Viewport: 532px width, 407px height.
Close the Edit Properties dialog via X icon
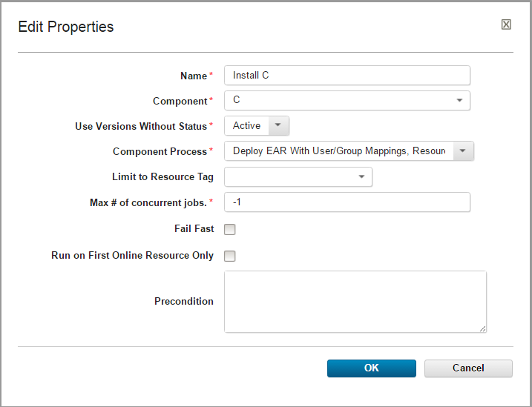point(506,24)
